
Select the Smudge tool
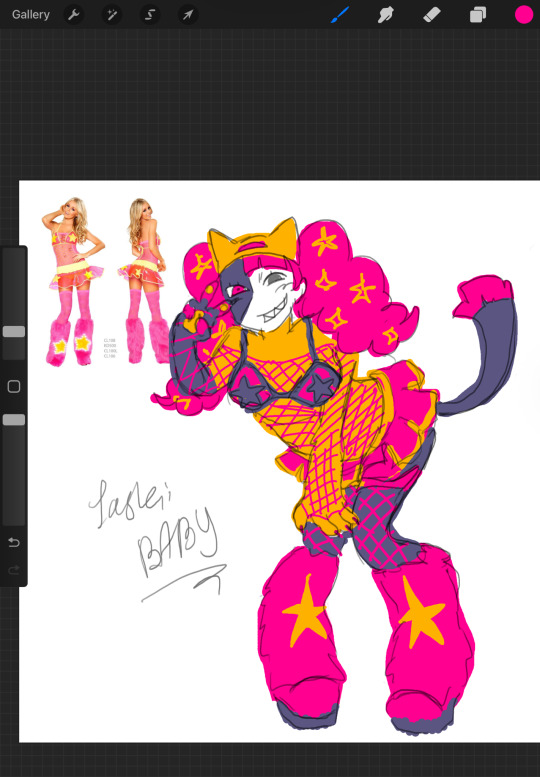[385, 15]
